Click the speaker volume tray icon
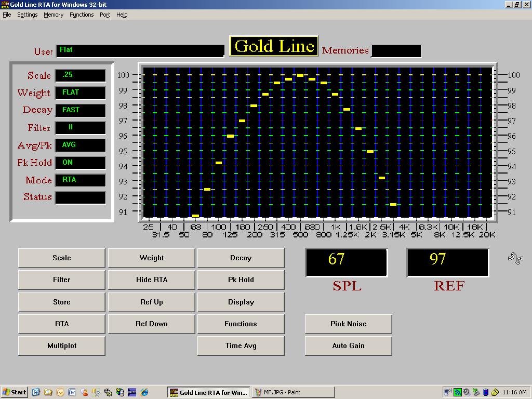Viewport: 532px width, 399px height. pyautogui.click(x=467, y=392)
